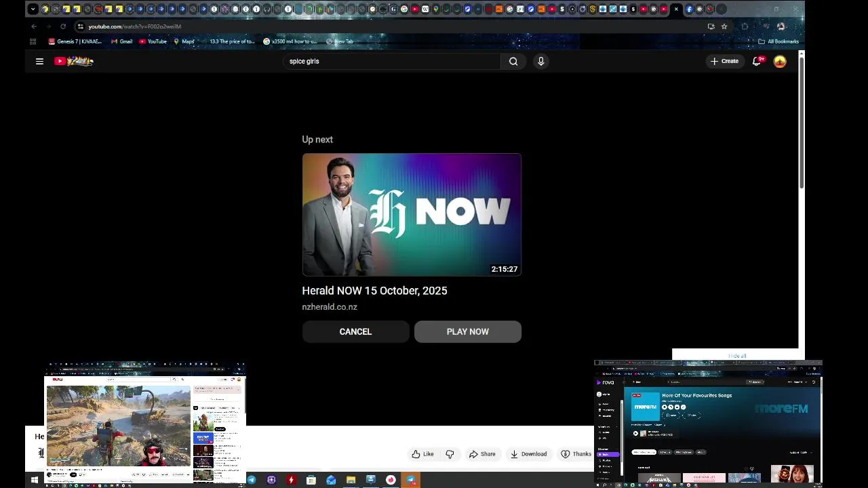
Task: Click the YouTube logo to go home
Action: [73, 61]
